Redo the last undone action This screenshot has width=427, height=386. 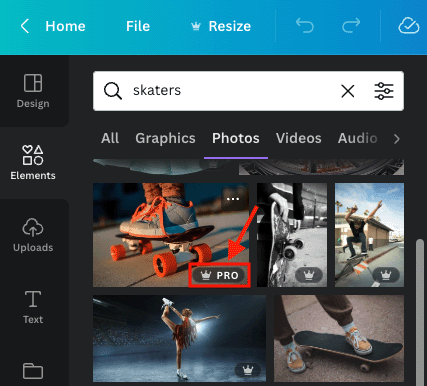[351, 26]
